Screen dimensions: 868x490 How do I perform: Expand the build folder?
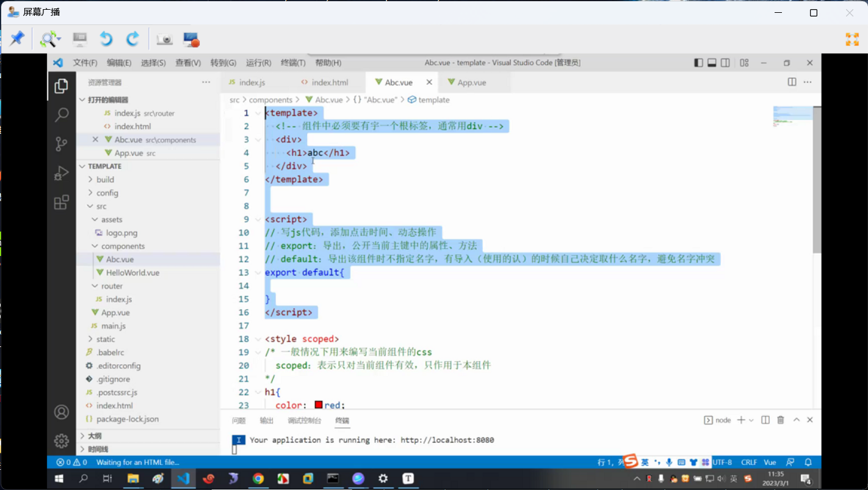click(x=105, y=180)
